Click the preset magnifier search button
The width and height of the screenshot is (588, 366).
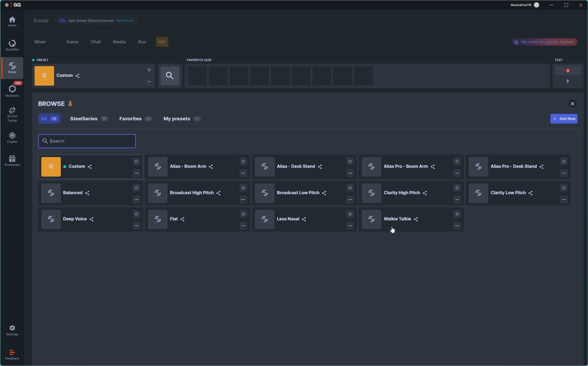(170, 76)
